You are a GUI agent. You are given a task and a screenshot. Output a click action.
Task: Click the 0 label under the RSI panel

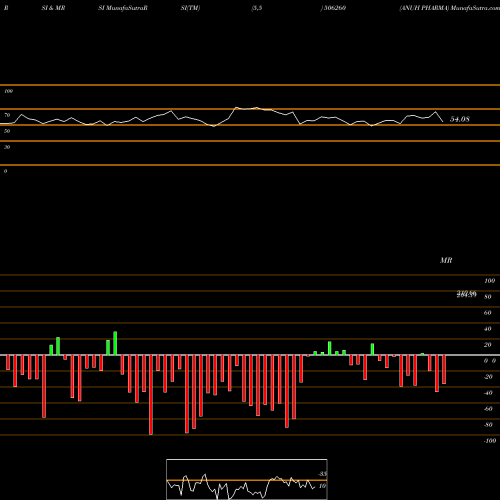[x=5, y=171]
